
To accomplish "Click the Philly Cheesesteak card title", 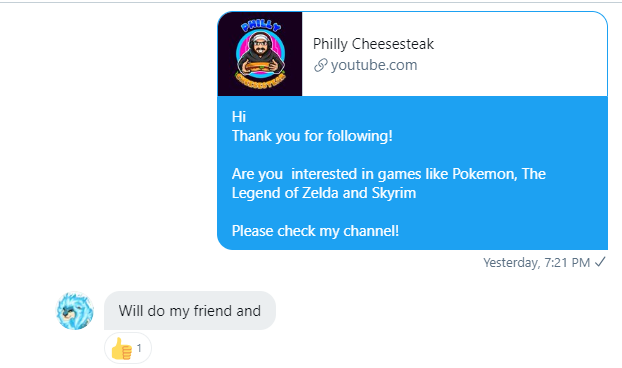I will click(x=373, y=44).
